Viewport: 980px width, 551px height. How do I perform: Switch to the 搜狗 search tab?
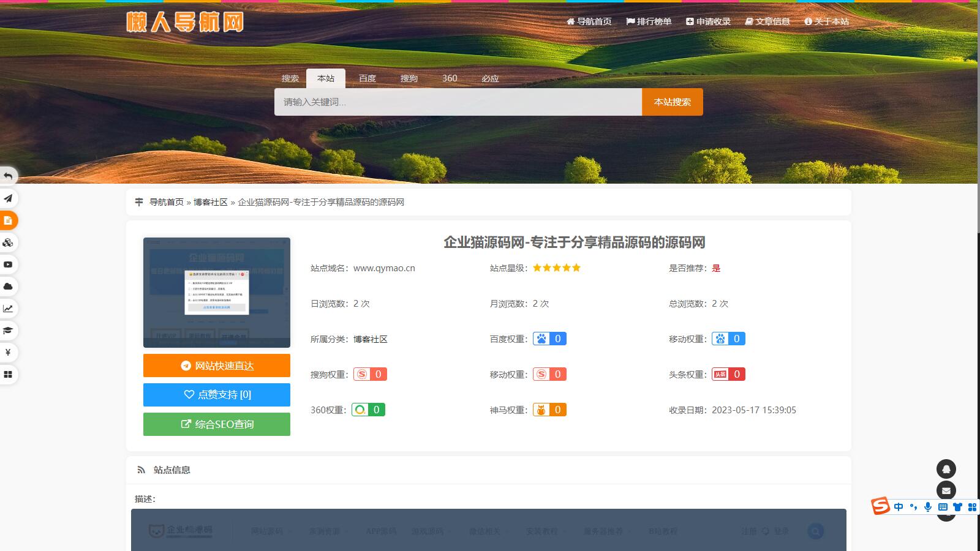click(x=409, y=78)
